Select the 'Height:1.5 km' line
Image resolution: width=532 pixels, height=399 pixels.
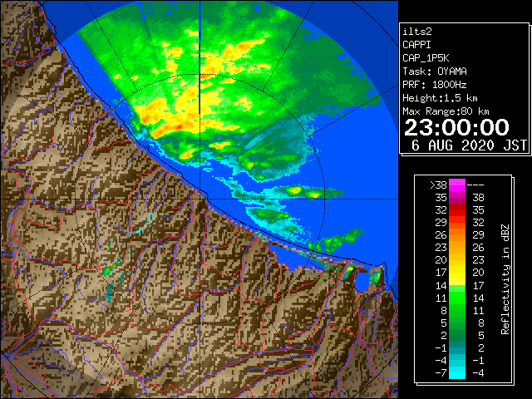[440, 98]
